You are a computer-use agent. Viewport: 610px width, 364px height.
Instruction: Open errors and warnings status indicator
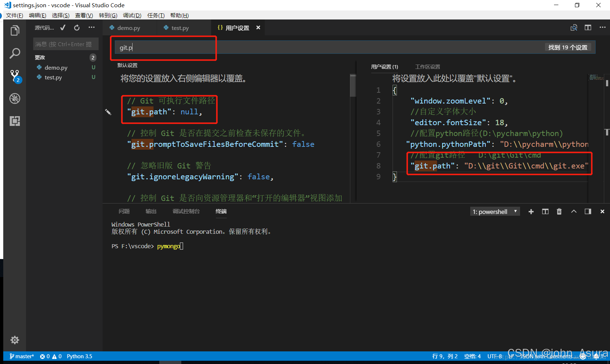coord(51,356)
